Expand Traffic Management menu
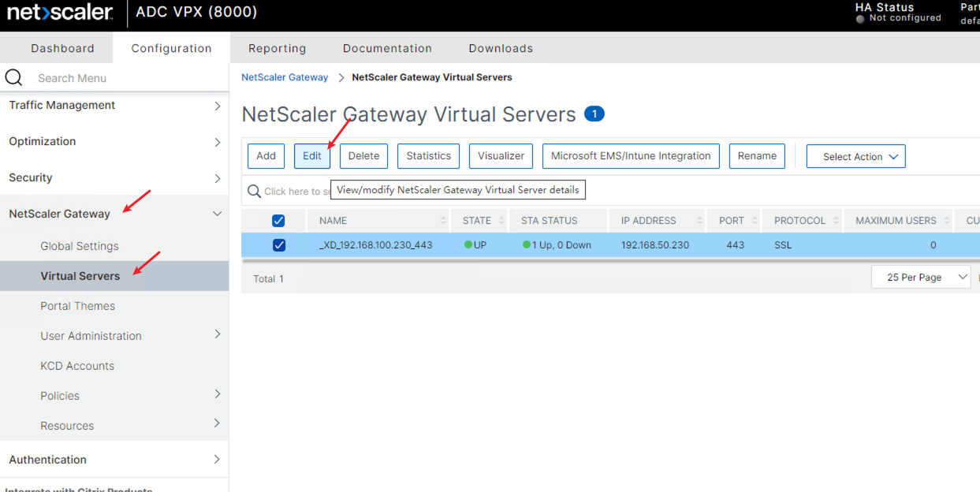 [x=218, y=106]
